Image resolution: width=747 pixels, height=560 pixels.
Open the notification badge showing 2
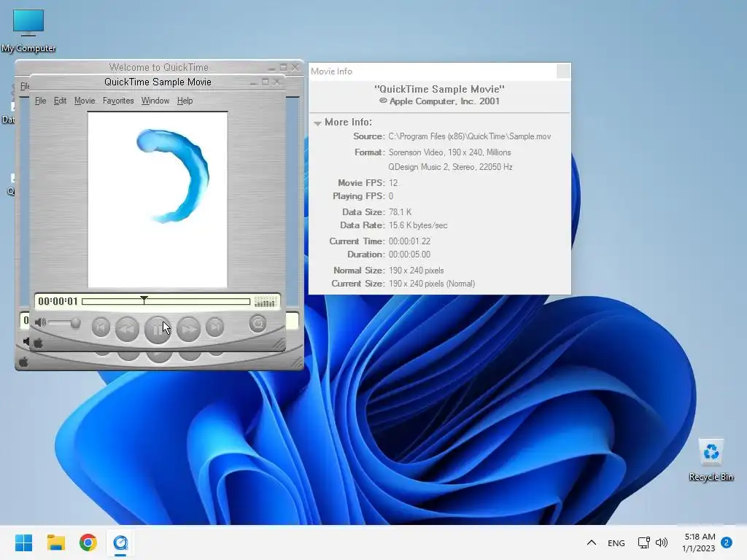(727, 542)
